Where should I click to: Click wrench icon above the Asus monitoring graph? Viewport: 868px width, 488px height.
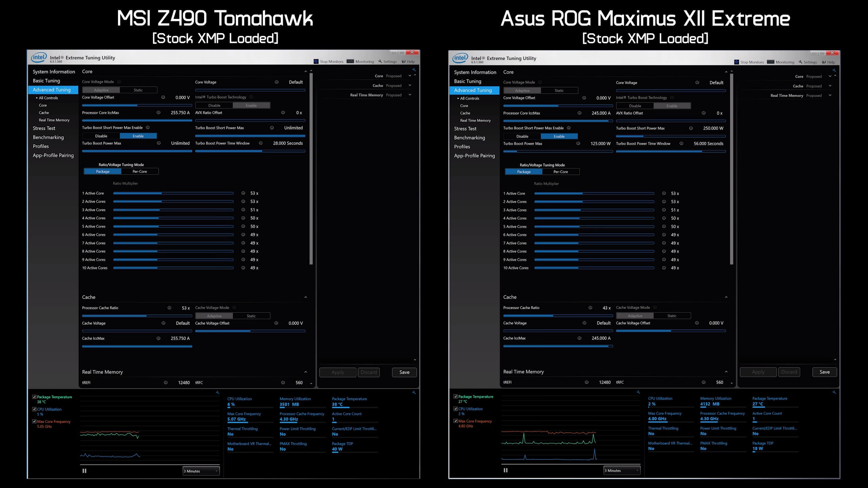638,392
